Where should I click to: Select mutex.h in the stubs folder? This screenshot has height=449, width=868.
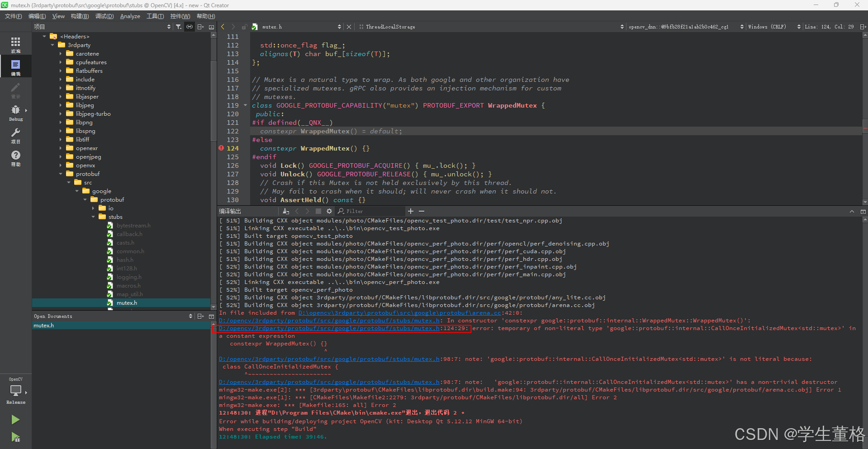[x=121, y=303]
